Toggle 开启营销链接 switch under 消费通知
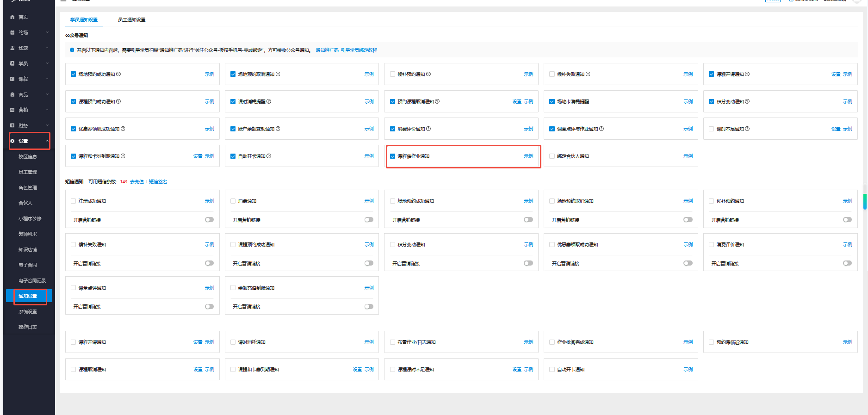Viewport: 868px width, 415px height. pyautogui.click(x=369, y=220)
